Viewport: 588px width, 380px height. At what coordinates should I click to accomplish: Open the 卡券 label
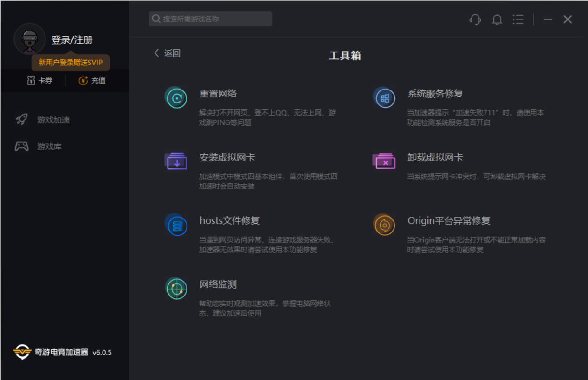pyautogui.click(x=45, y=81)
